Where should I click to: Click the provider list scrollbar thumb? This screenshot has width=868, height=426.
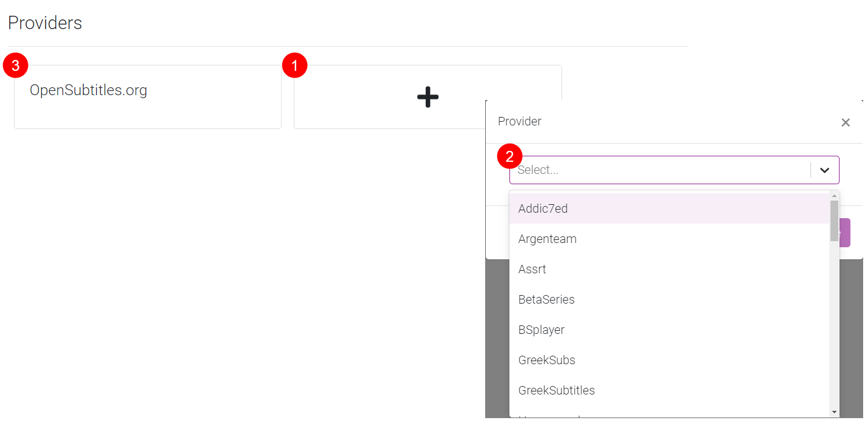(x=834, y=221)
